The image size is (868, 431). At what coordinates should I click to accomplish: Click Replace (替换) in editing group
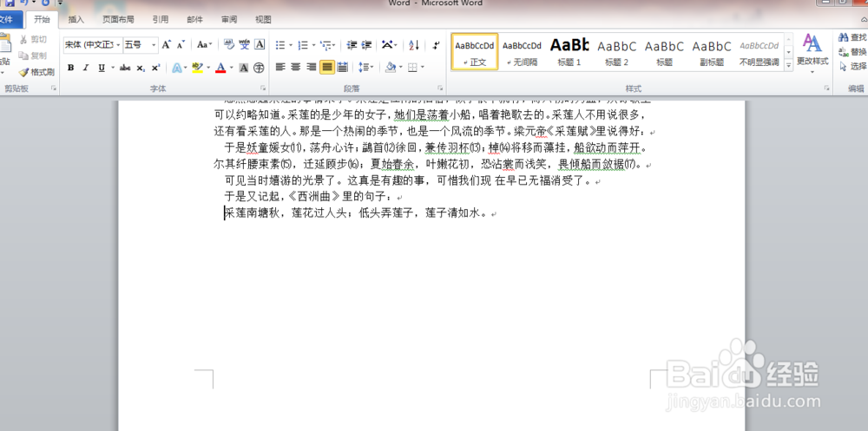(852, 52)
